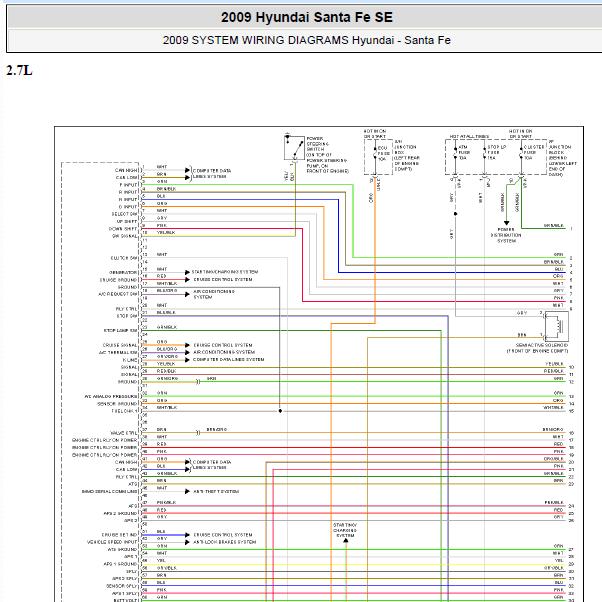Click the semi active solenoid coil symbol
Image resolution: width=602 pixels, height=602 pixels.
click(x=556, y=327)
